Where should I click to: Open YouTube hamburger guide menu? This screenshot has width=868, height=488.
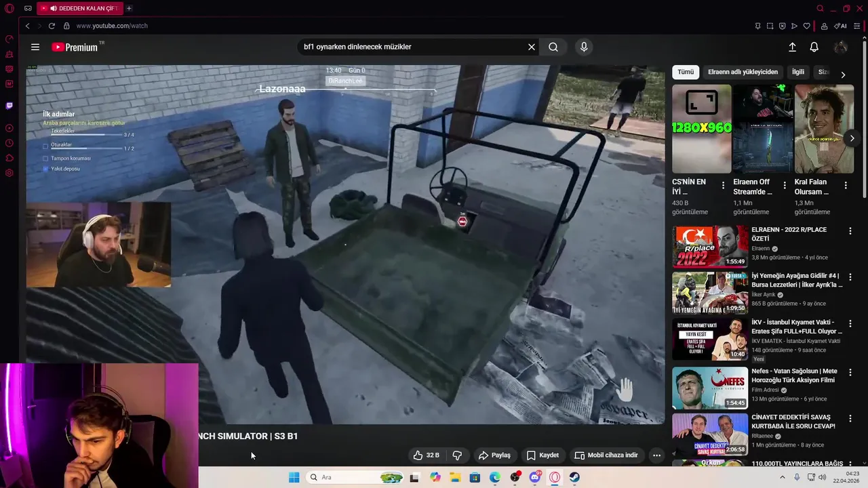[x=35, y=47]
